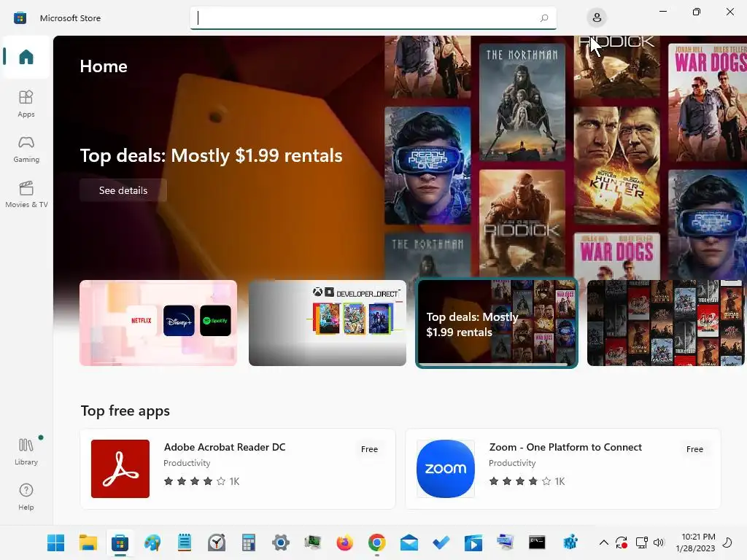The height and width of the screenshot is (560, 747).
Task: Open the Movies & TV section
Action: (26, 194)
